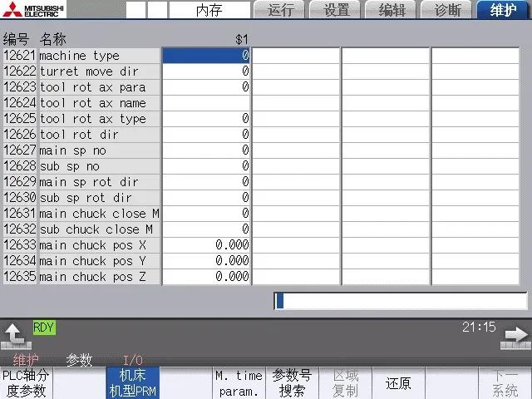Click the right arrow next-menu icon
Viewport: 532px width, 399px height.
point(515,336)
